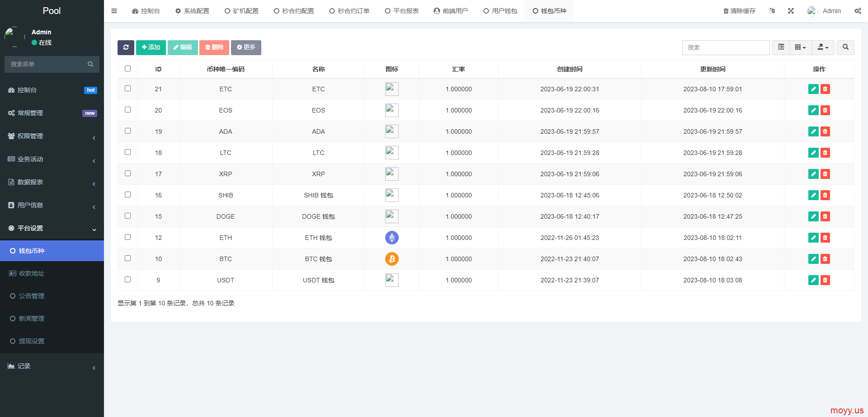Open the columns visibility dropdown

click(800, 47)
